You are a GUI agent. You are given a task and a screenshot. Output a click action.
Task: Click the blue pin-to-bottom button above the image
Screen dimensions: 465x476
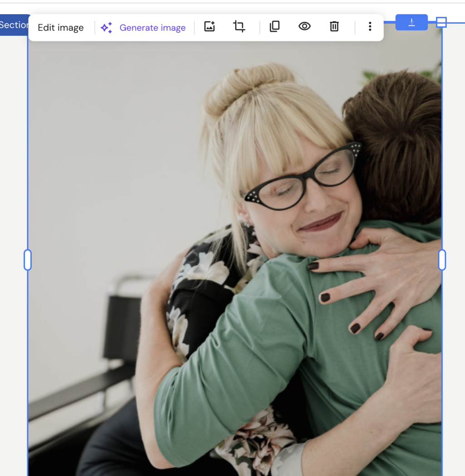pos(411,22)
